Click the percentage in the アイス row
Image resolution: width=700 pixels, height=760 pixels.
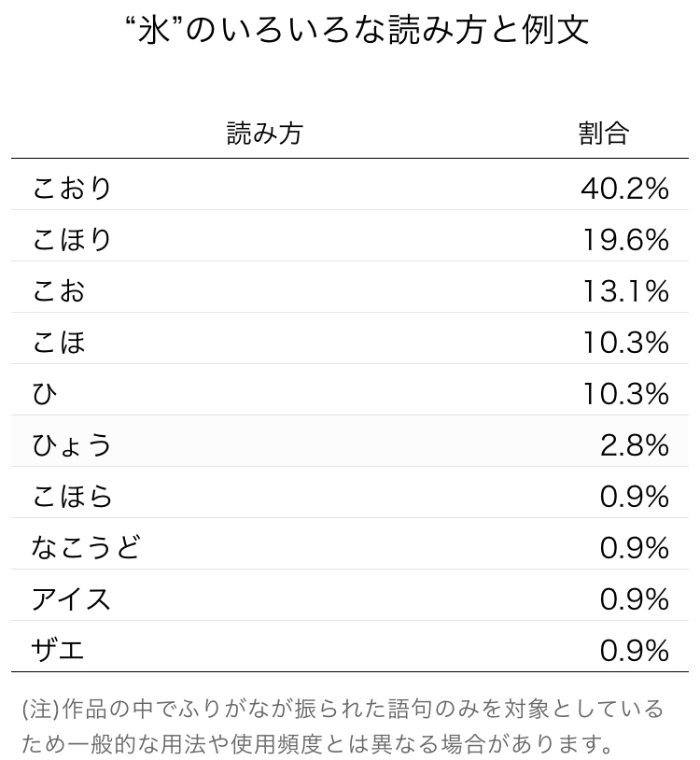click(635, 599)
